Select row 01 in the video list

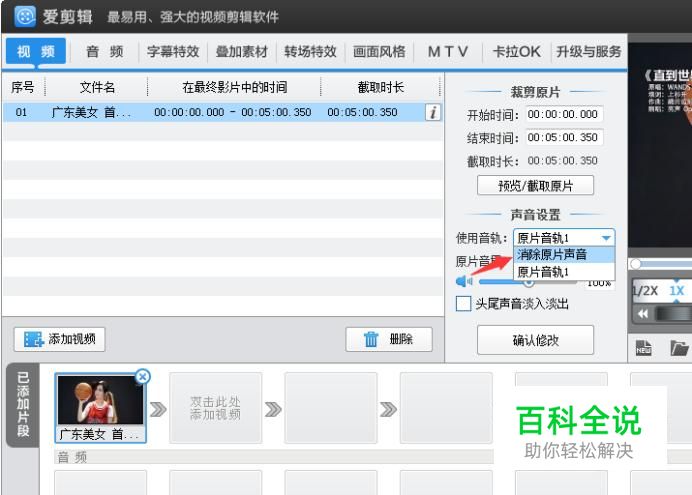point(223,112)
